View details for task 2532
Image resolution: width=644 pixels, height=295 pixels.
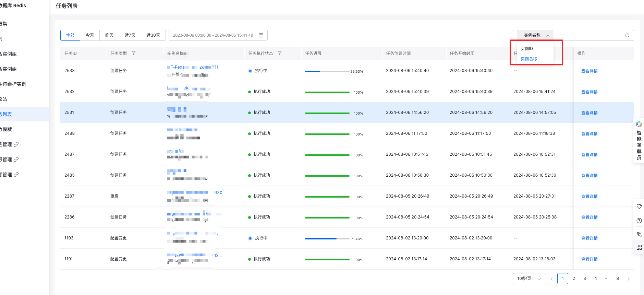point(589,92)
